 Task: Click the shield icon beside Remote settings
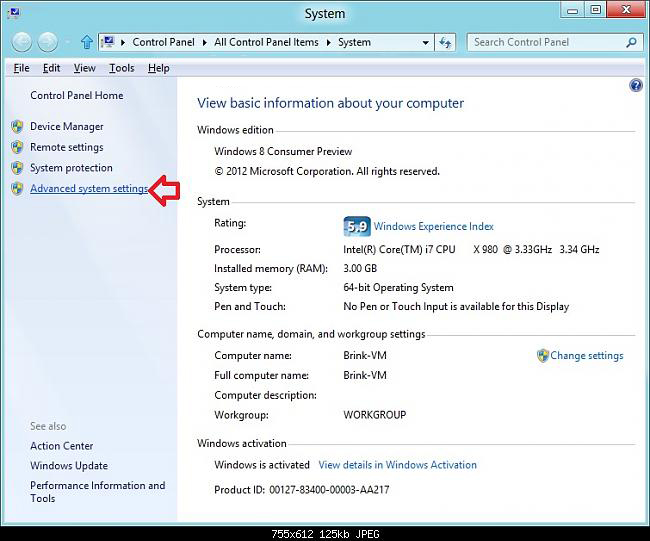pyautogui.click(x=17, y=147)
